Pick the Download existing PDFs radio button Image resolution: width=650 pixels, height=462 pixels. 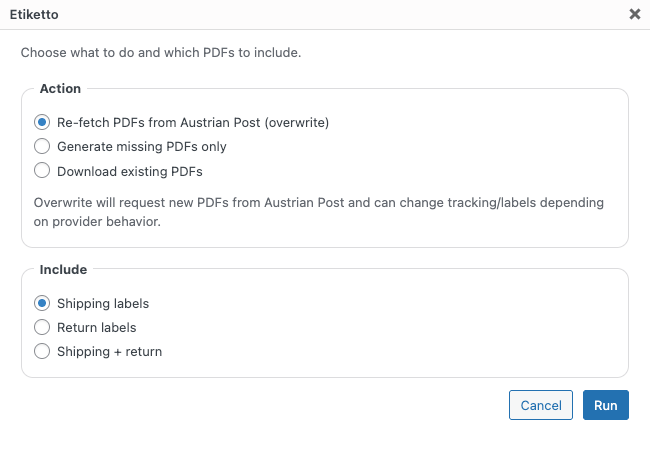point(42,171)
